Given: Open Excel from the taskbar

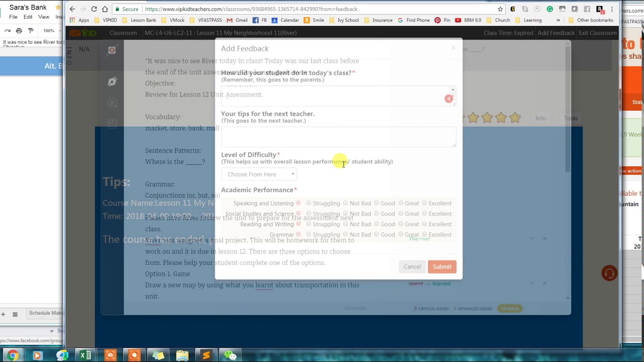Looking at the screenshot, I should 86,355.
